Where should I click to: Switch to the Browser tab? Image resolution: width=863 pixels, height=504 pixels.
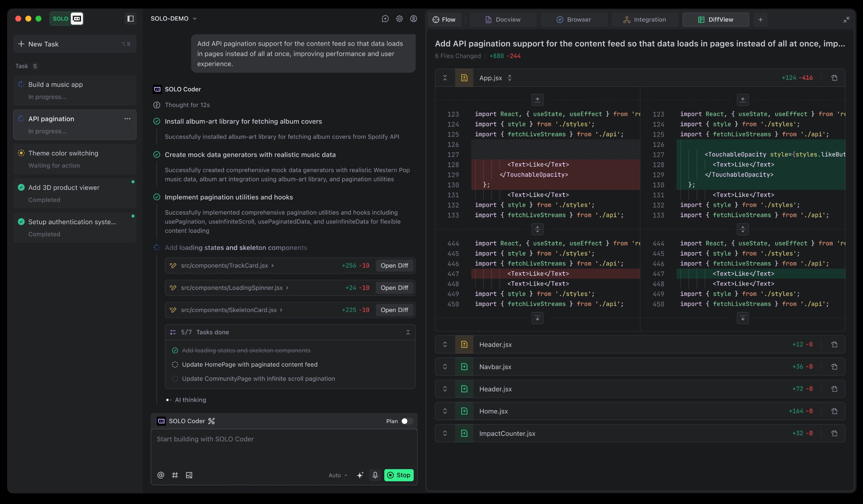574,20
